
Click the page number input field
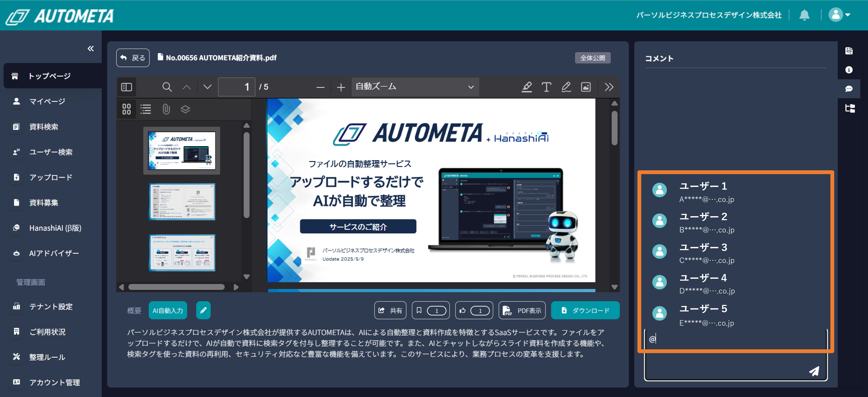236,87
